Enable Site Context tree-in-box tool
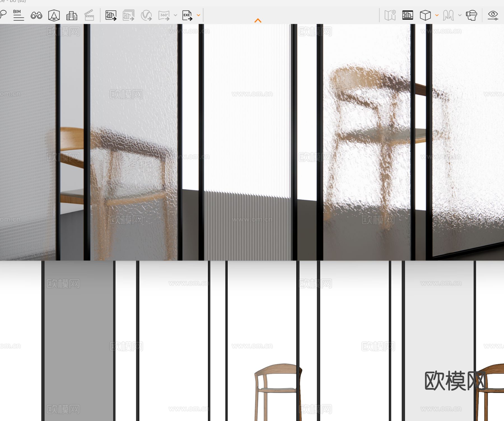The height and width of the screenshot is (421, 504). 54,15
